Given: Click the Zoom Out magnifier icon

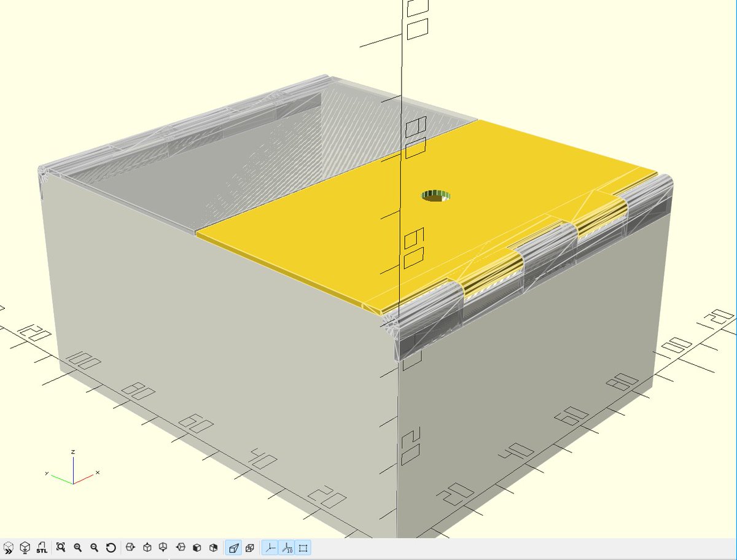Looking at the screenshot, I should pos(93,548).
